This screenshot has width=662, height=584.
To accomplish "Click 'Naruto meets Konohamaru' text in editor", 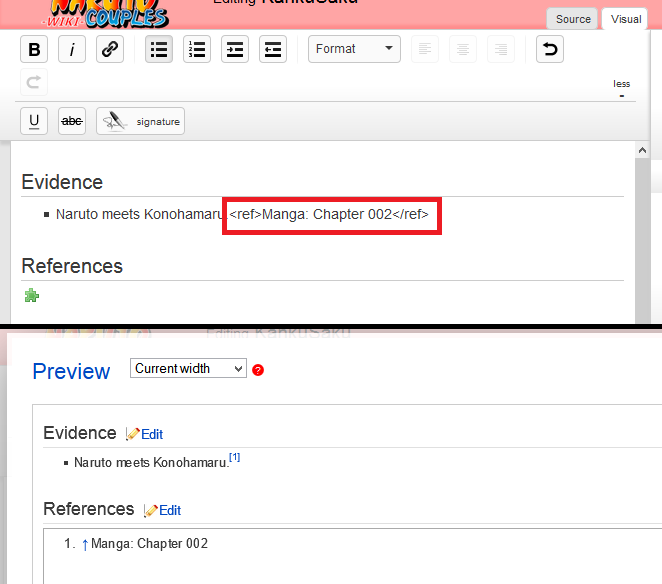I will click(140, 214).
